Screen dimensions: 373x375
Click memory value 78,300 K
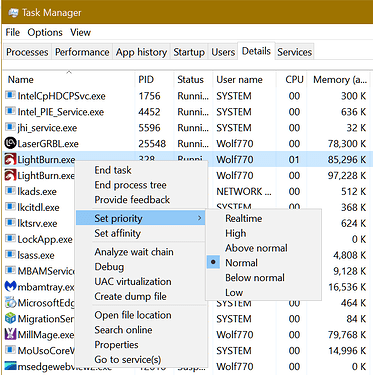point(347,144)
